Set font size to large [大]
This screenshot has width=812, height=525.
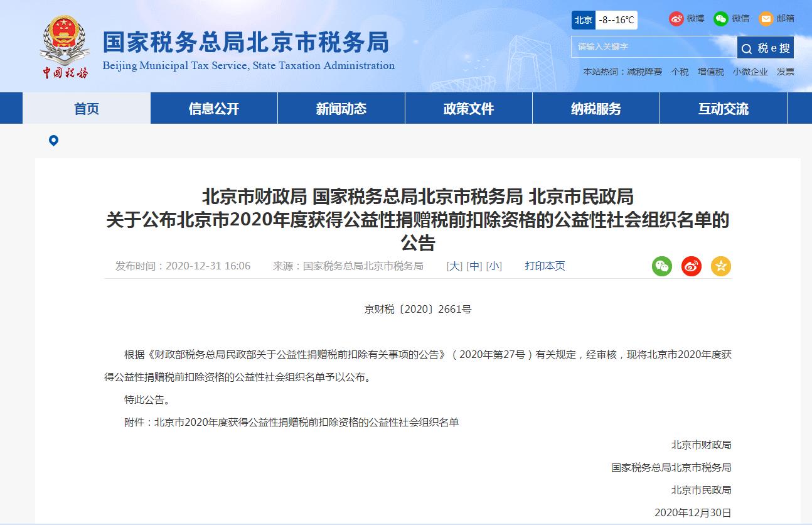point(454,266)
